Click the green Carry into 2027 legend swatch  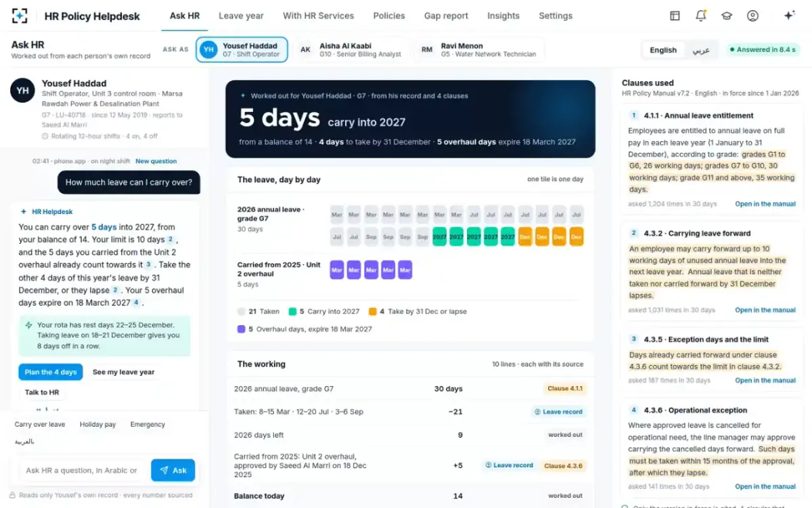[x=292, y=312]
